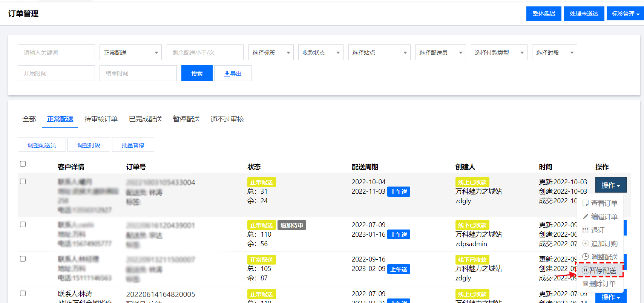Screen dimensions: 644x303
Task: Click the view order document icon
Action: tap(585, 203)
